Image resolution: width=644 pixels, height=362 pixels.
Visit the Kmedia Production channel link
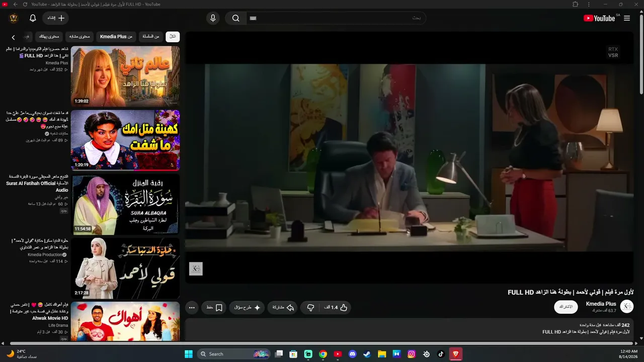point(45,255)
